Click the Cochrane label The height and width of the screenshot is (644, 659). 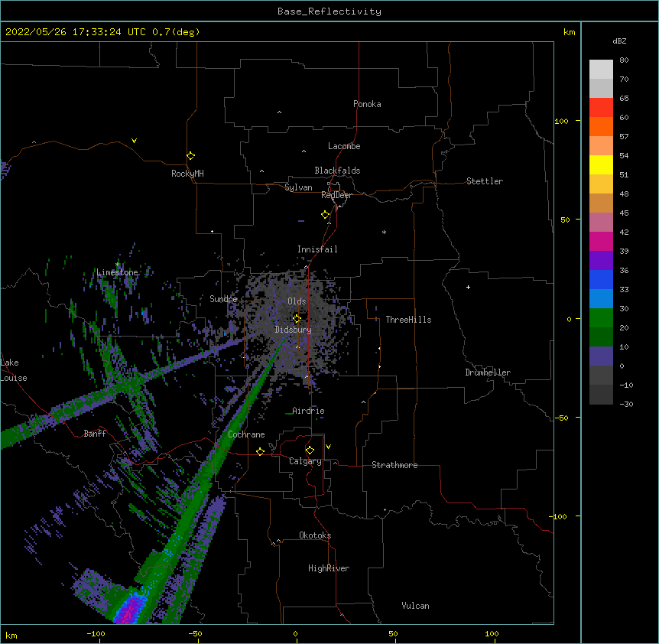(246, 434)
